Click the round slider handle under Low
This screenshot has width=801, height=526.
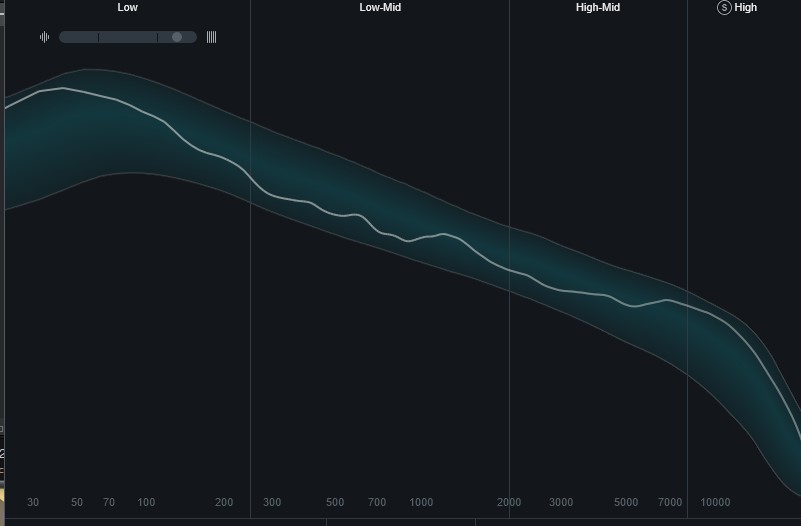click(177, 37)
